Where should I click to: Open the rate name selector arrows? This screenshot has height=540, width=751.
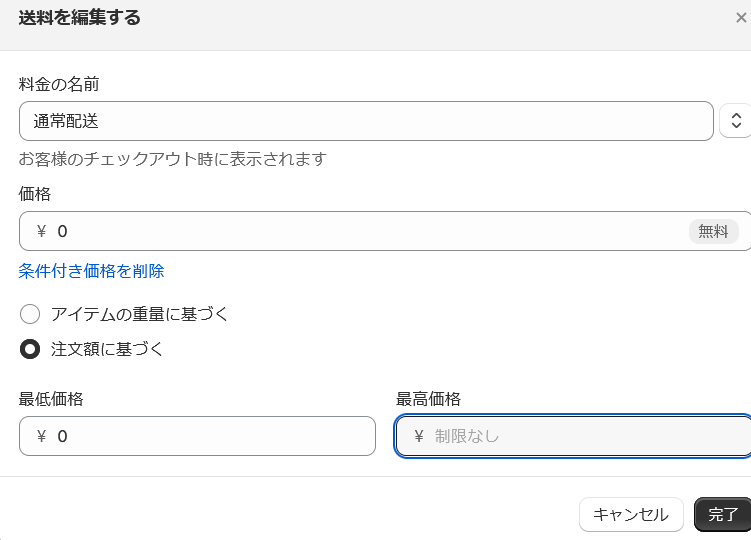(x=736, y=121)
